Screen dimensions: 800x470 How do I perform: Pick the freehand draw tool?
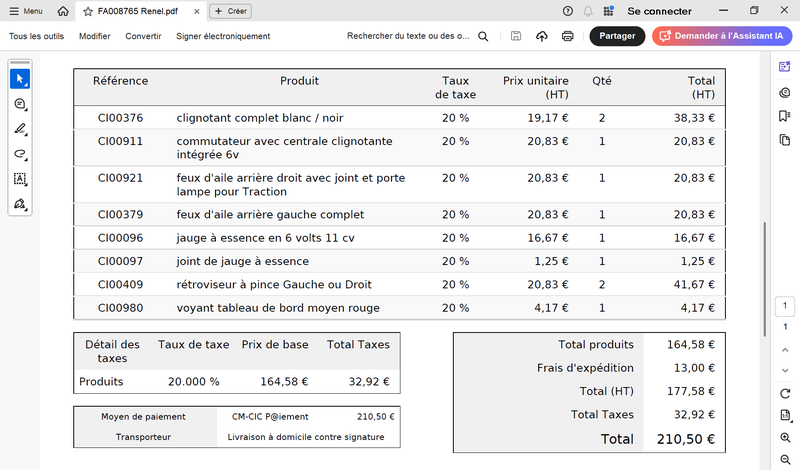click(20, 154)
